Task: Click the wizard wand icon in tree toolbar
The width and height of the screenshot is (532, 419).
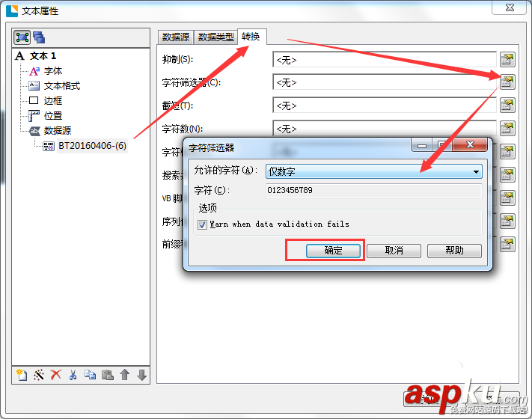Action: (39, 375)
